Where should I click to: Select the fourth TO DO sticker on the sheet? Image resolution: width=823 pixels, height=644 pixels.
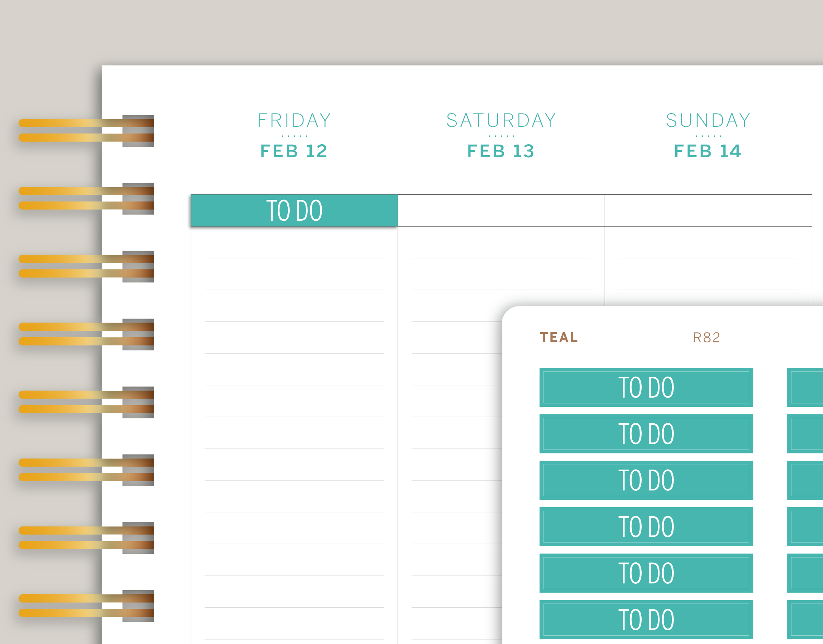click(x=646, y=526)
